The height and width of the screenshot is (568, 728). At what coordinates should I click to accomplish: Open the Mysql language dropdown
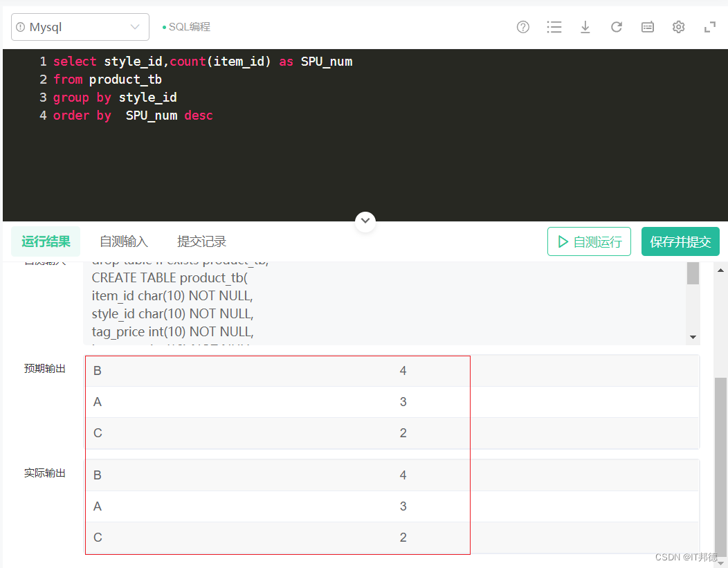click(80, 27)
